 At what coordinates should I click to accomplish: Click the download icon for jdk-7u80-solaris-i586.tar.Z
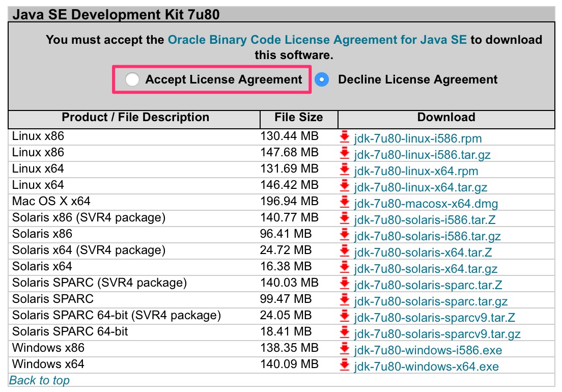pos(344,218)
